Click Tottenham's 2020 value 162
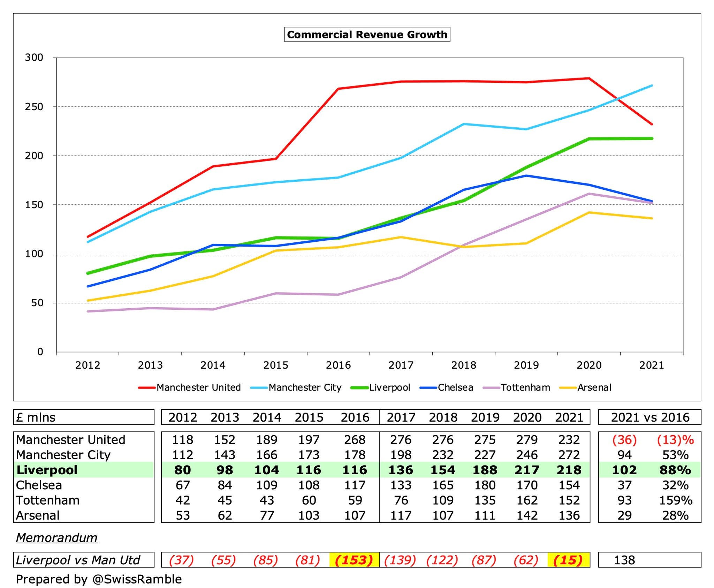Viewport: 714px width, 588px height. click(x=527, y=500)
